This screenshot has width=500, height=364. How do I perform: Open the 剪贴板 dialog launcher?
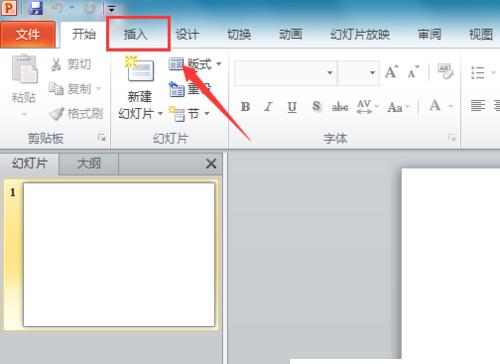pyautogui.click(x=102, y=137)
